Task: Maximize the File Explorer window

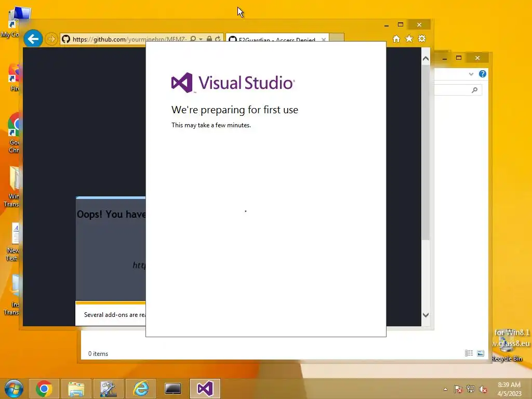Action: click(459, 58)
